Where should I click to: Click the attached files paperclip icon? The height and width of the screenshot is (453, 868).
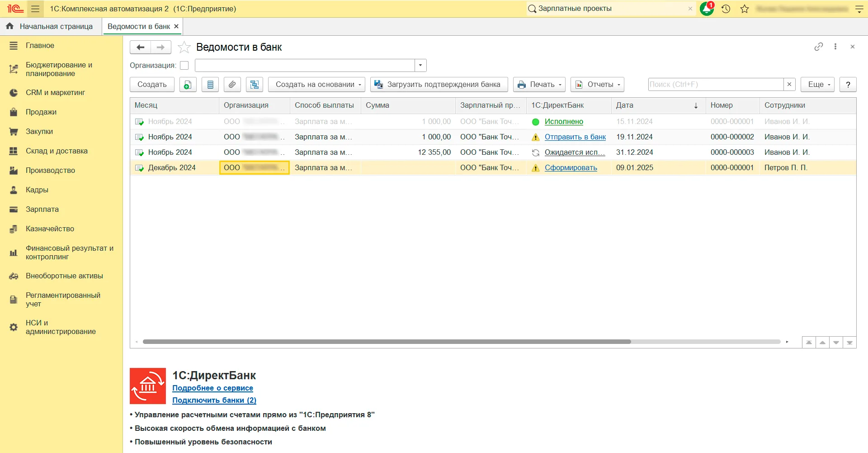[x=232, y=85]
